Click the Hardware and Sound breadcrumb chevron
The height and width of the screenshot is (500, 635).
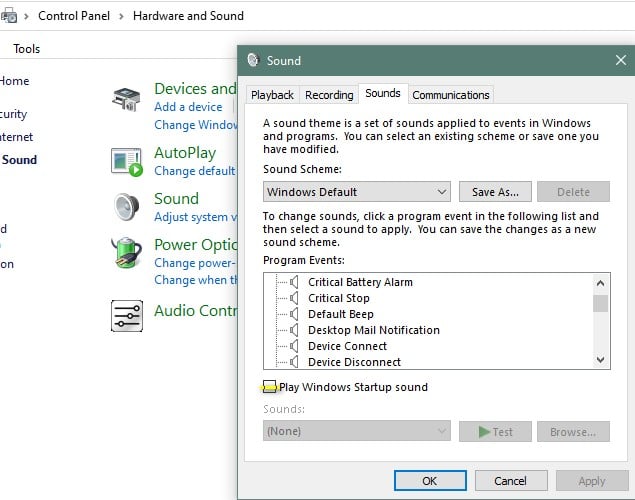121,16
